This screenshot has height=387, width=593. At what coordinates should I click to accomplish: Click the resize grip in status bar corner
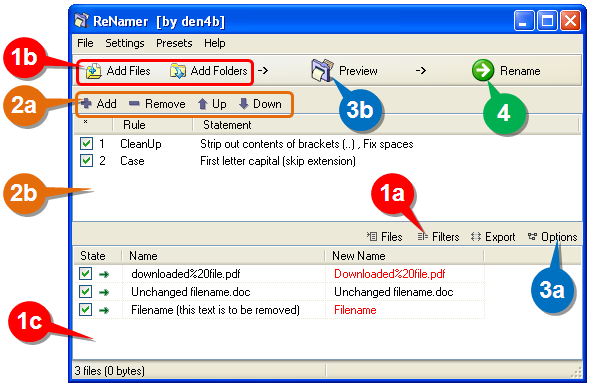(x=576, y=373)
